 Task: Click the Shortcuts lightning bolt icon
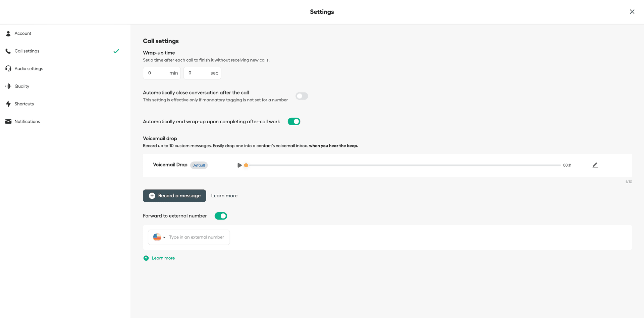click(8, 104)
